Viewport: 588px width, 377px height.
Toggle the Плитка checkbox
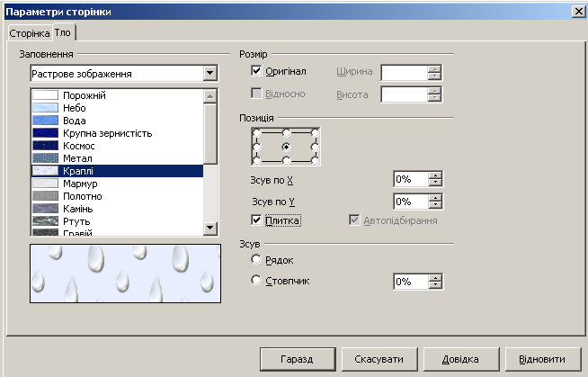(256, 220)
